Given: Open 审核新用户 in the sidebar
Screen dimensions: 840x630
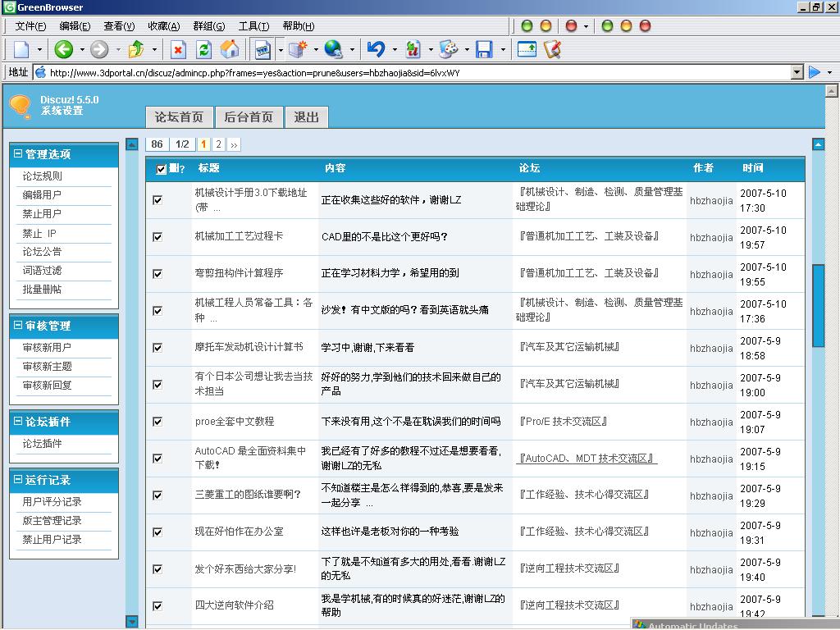Looking at the screenshot, I should click(47, 348).
